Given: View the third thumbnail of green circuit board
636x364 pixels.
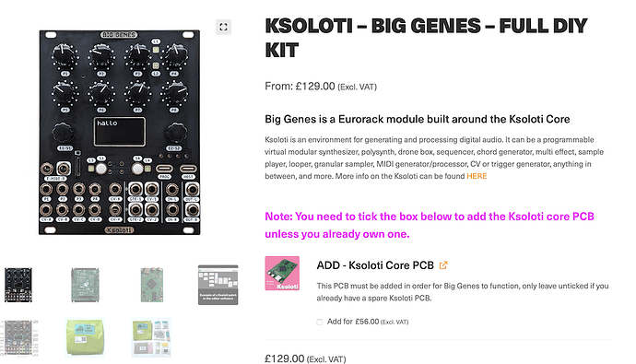Looking at the screenshot, I should point(152,285).
